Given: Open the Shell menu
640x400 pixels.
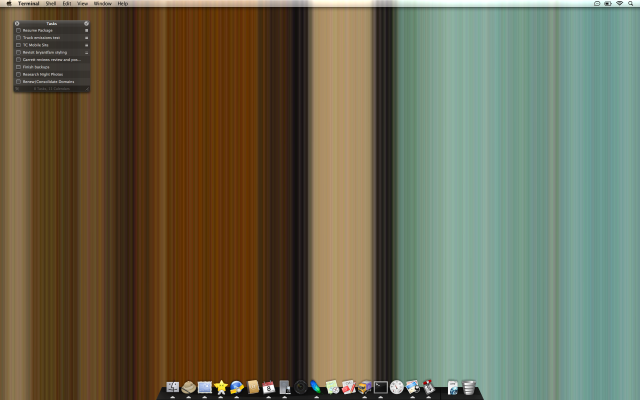Looking at the screenshot, I should click(x=51, y=3).
